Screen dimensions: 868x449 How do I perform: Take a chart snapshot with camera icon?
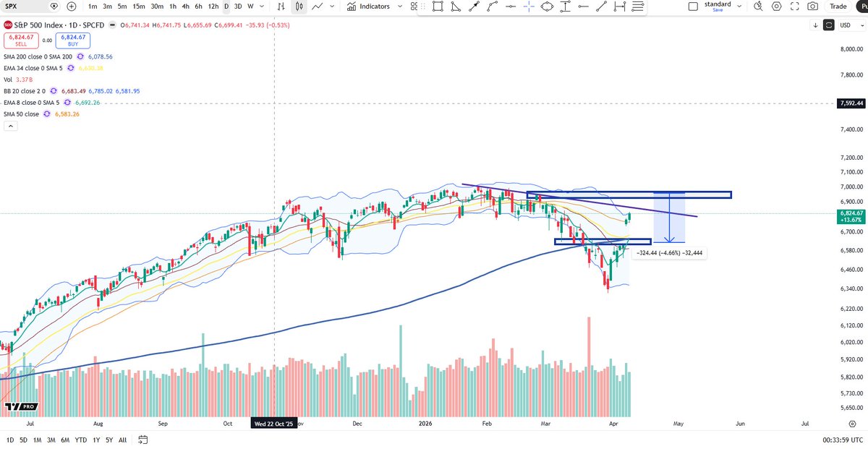coord(813,7)
